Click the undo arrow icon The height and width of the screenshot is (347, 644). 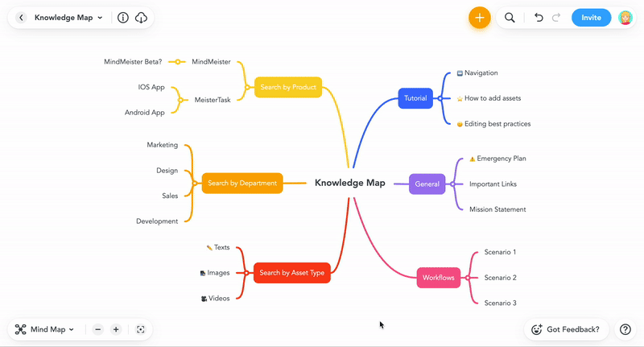pos(539,18)
